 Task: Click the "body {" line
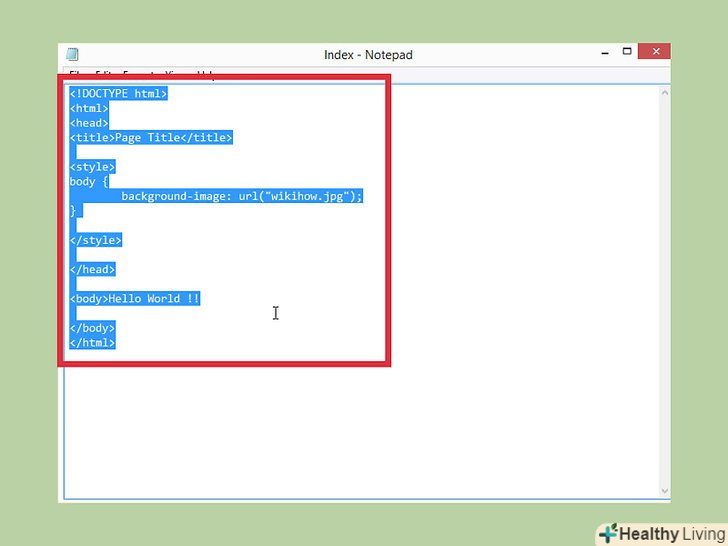[89, 182]
